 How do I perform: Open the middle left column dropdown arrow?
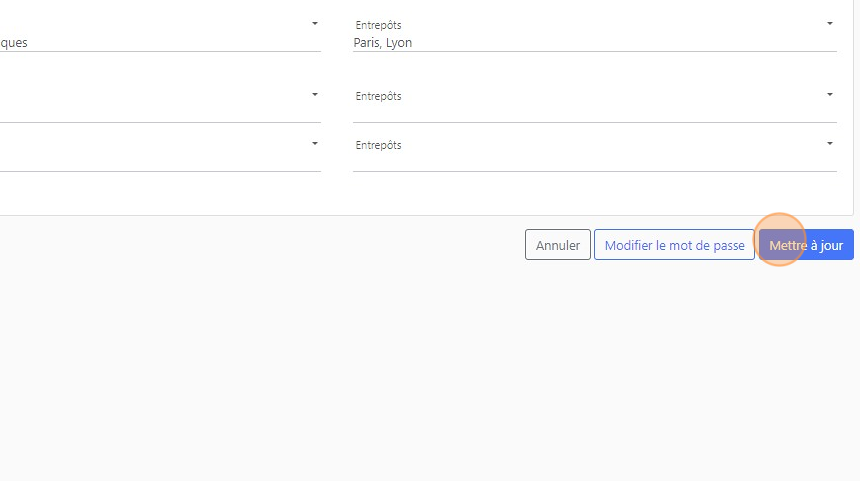pos(314,95)
